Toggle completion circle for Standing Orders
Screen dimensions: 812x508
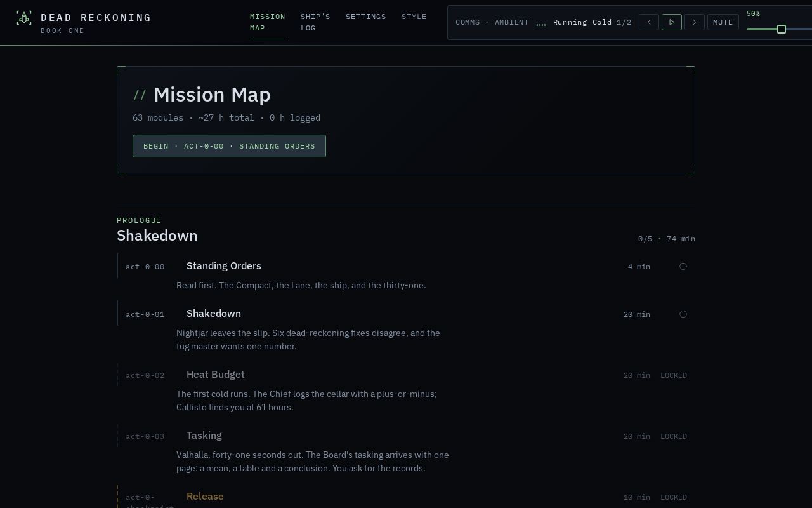(x=683, y=267)
